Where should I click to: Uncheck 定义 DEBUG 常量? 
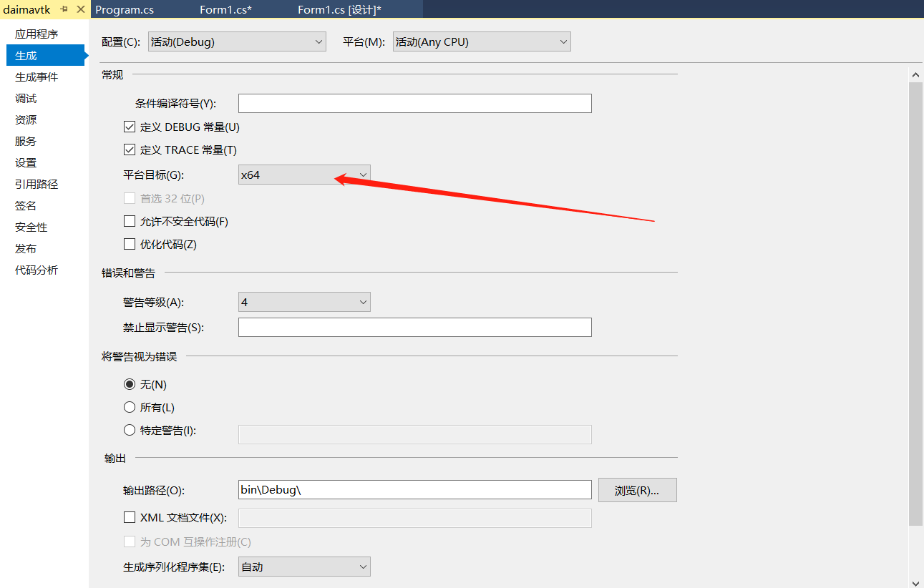coord(130,126)
